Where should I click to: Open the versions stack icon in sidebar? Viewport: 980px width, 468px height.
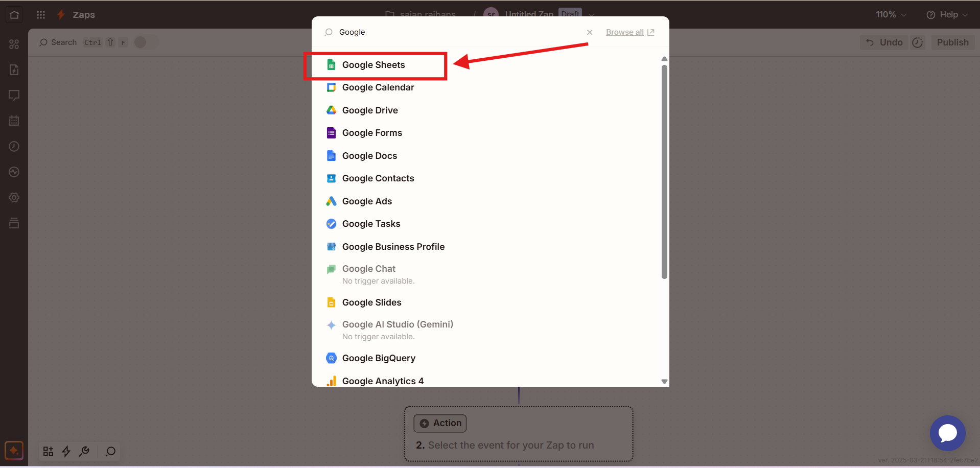(x=14, y=223)
